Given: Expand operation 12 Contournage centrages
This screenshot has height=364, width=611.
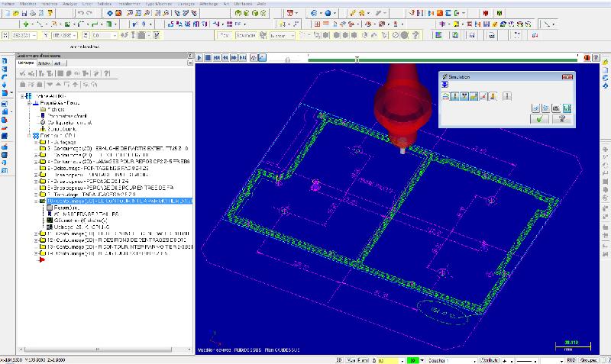Looking at the screenshot, I should click(x=36, y=240).
